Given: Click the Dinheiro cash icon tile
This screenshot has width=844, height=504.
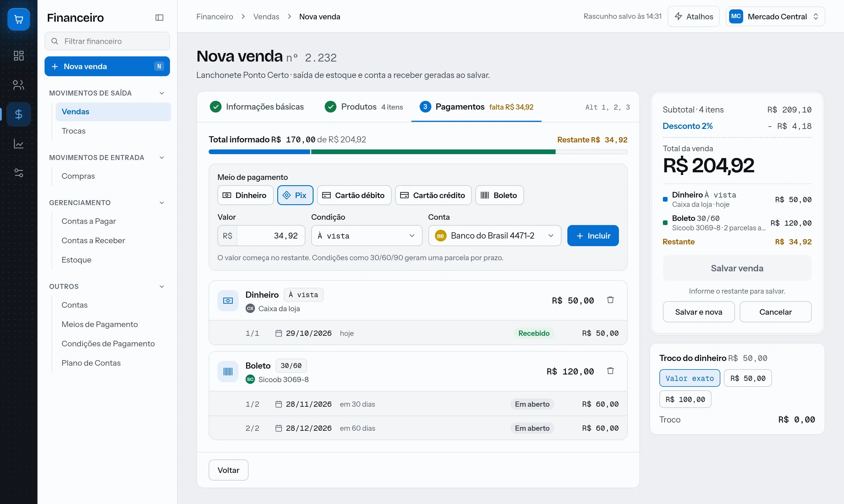Looking at the screenshot, I should point(228,301).
